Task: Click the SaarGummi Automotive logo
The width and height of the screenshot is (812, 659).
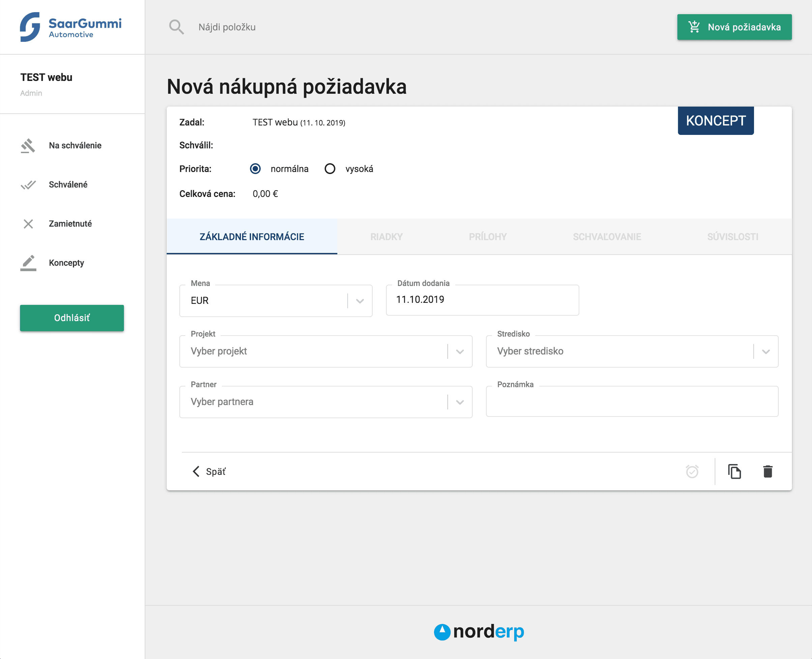Action: point(70,27)
